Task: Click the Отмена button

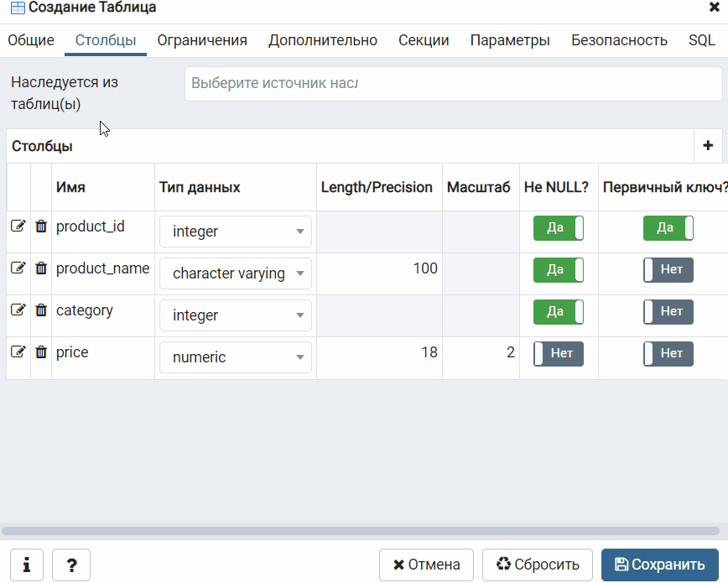Action: 426,565
